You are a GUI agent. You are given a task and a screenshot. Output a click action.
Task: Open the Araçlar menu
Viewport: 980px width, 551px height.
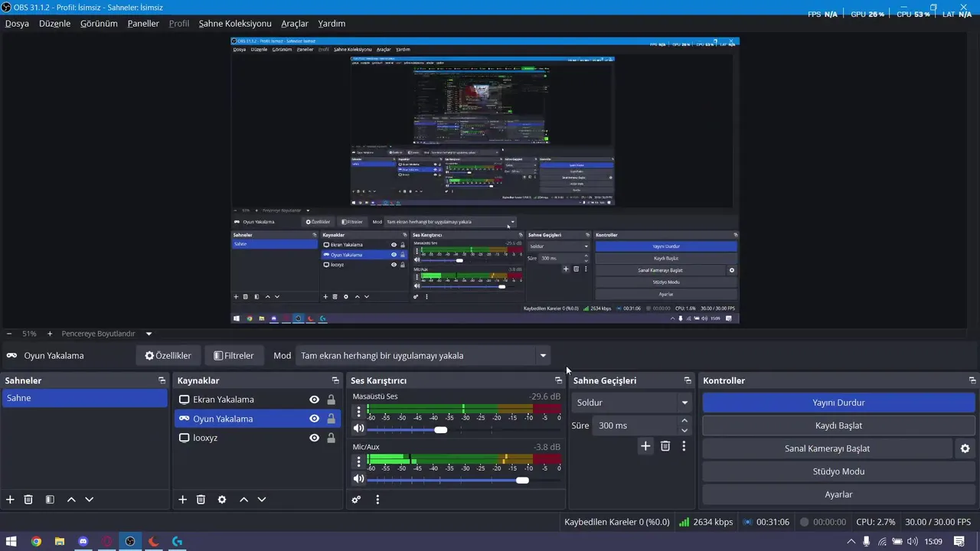coord(295,24)
